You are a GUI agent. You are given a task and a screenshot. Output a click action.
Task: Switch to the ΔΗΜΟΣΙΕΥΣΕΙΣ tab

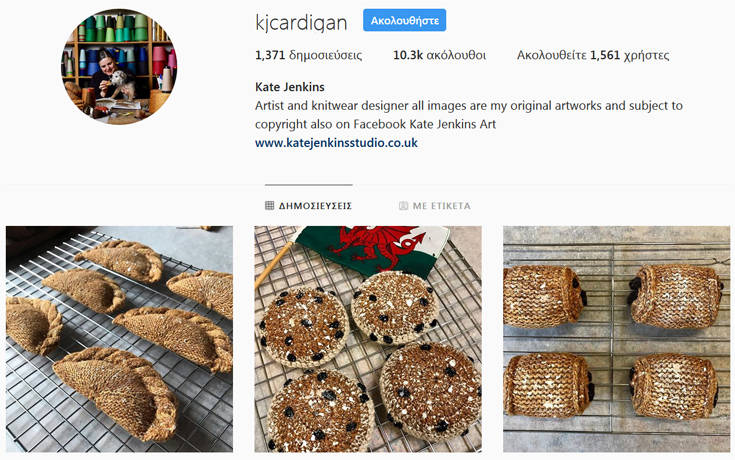coord(308,205)
